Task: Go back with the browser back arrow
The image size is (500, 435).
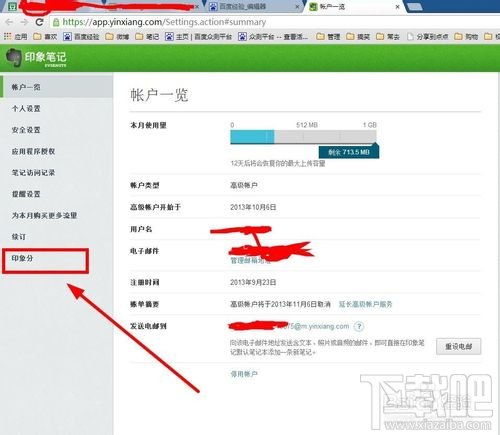Action: pyautogui.click(x=9, y=22)
